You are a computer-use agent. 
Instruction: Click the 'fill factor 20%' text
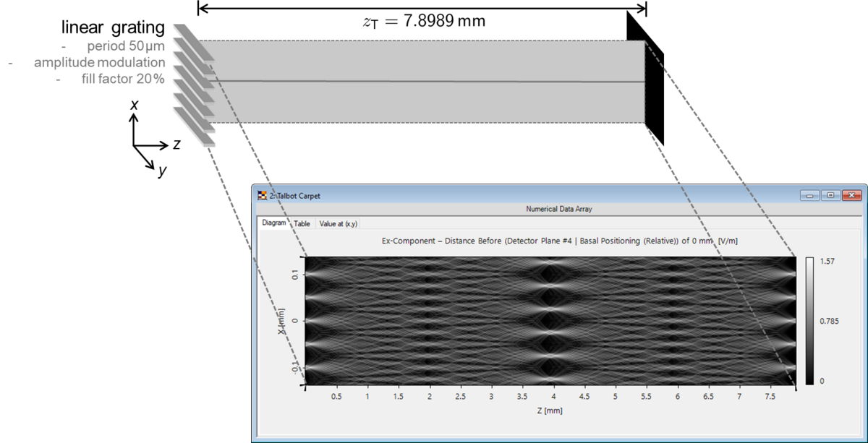pos(123,79)
